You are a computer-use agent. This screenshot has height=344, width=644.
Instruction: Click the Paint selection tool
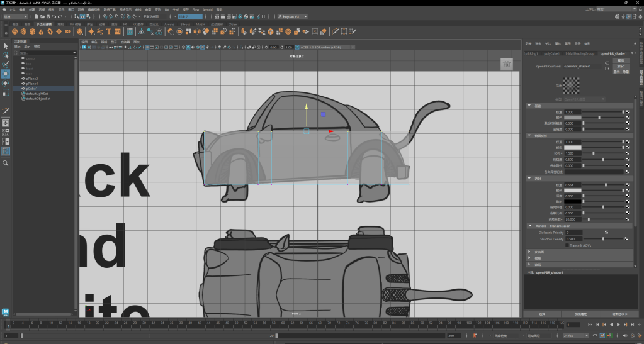point(6,64)
